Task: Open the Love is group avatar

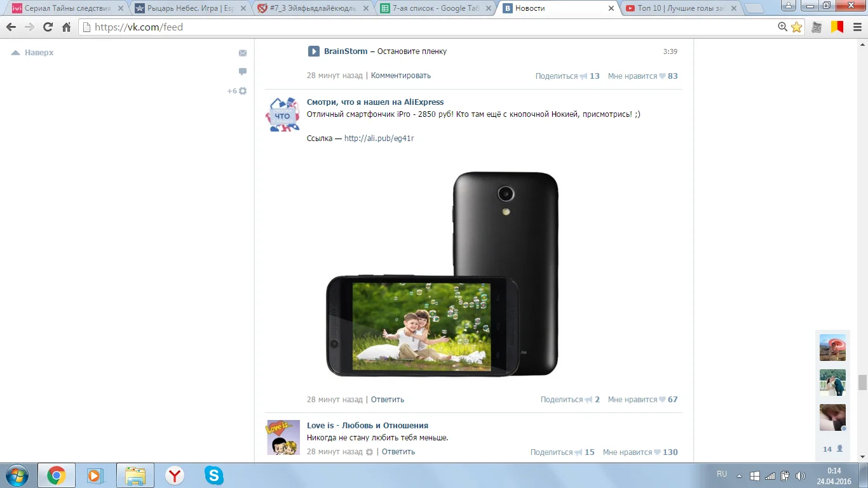Action: [x=283, y=438]
